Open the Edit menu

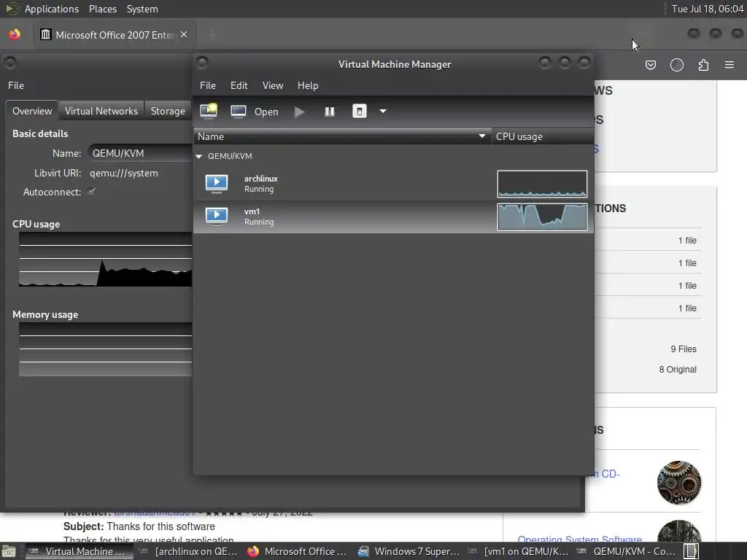click(239, 86)
